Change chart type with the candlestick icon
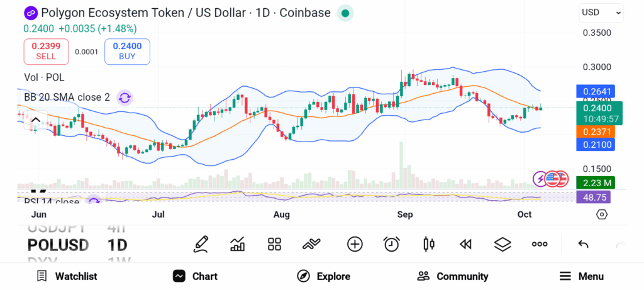Image resolution: width=644 pixels, height=290 pixels. pyautogui.click(x=429, y=244)
